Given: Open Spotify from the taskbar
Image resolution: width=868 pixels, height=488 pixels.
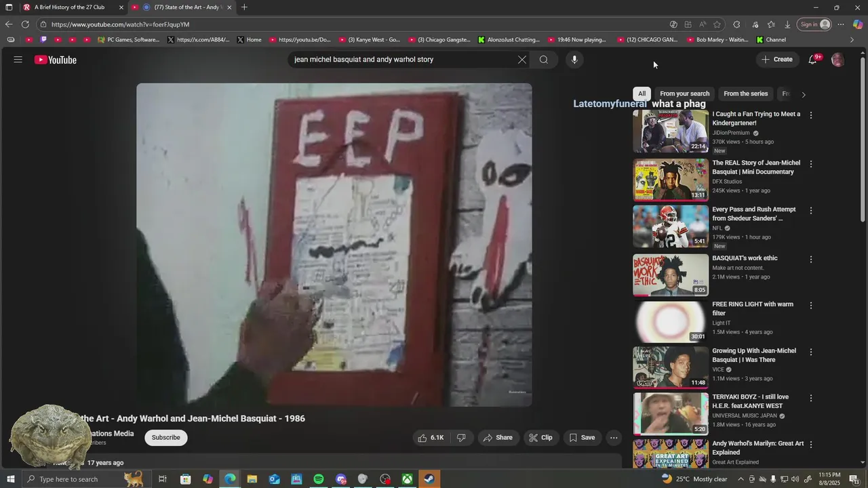Looking at the screenshot, I should [319, 479].
